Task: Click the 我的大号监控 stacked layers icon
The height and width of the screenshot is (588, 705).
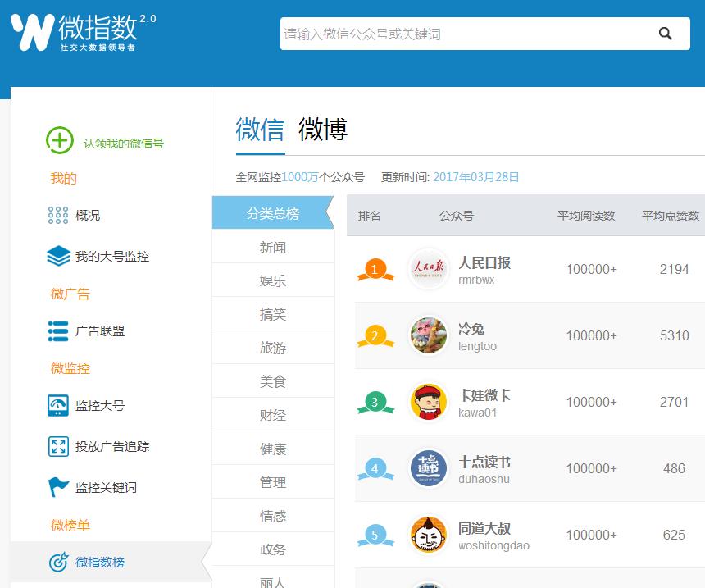Action: click(x=57, y=257)
